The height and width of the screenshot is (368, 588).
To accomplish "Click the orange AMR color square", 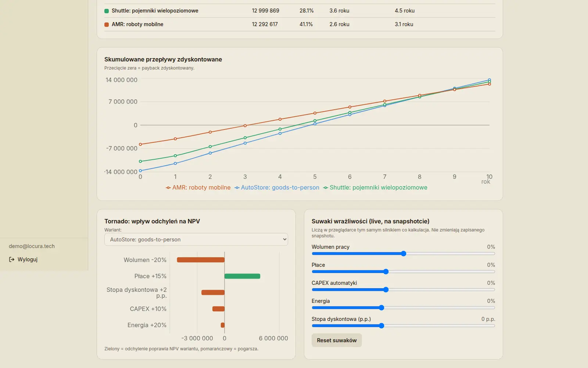I will (x=107, y=25).
